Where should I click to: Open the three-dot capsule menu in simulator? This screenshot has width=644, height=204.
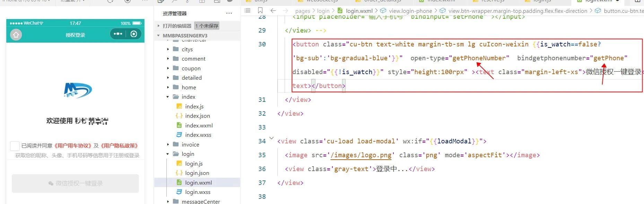click(118, 34)
